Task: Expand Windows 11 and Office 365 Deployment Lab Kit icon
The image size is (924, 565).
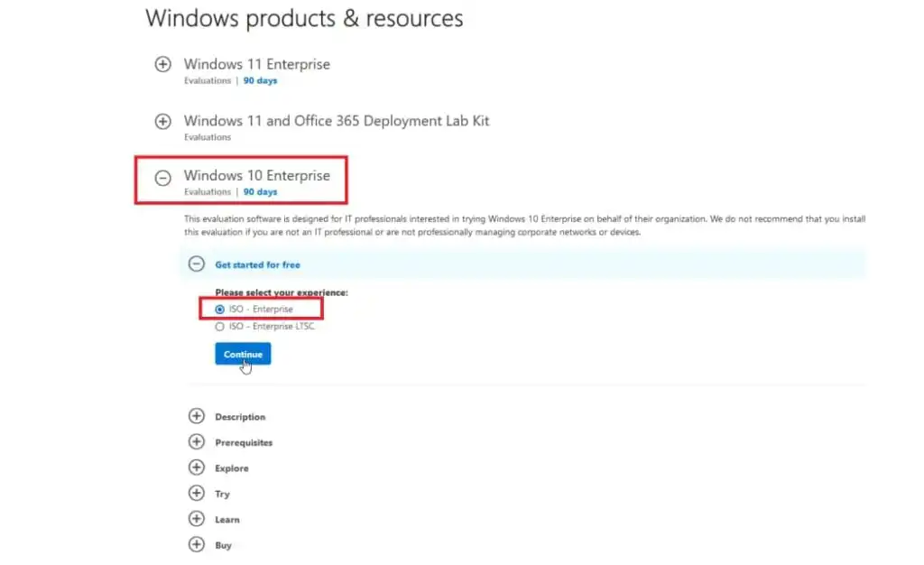Action: click(162, 121)
